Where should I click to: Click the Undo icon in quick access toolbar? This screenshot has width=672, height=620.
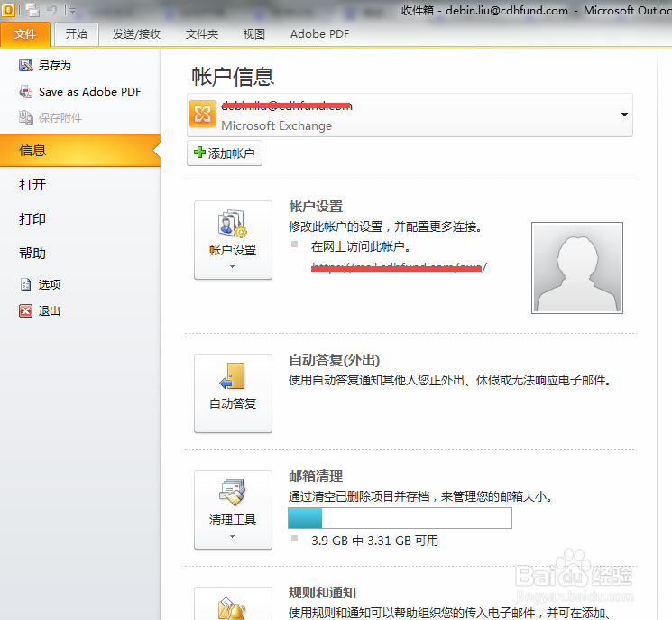coord(51,10)
